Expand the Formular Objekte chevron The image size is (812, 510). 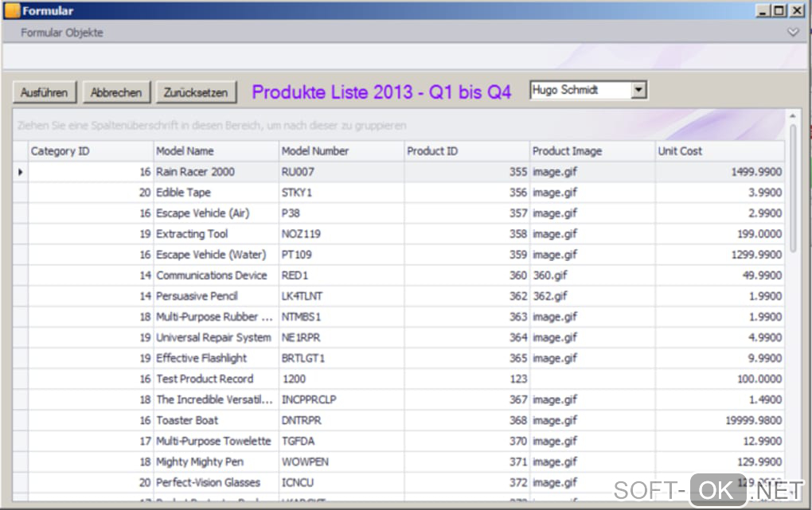(x=793, y=33)
